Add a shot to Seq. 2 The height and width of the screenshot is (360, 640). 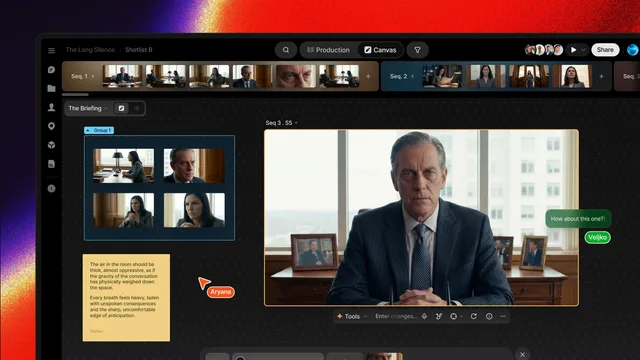pyautogui.click(x=601, y=76)
